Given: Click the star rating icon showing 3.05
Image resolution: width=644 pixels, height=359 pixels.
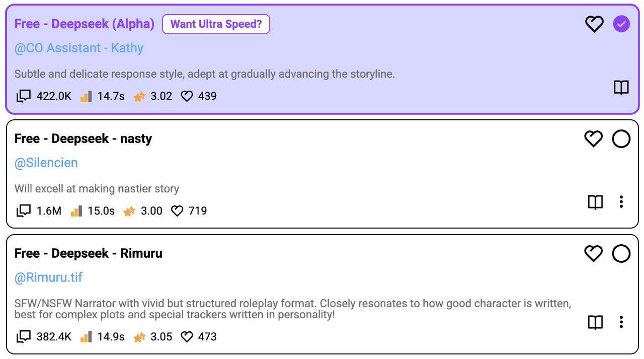Looking at the screenshot, I should [139, 337].
